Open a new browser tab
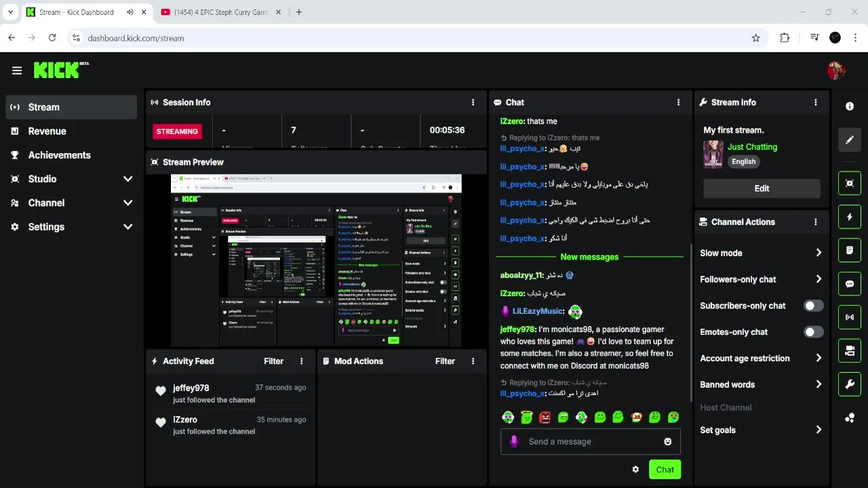Viewport: 868px width, 488px height. coord(299,12)
